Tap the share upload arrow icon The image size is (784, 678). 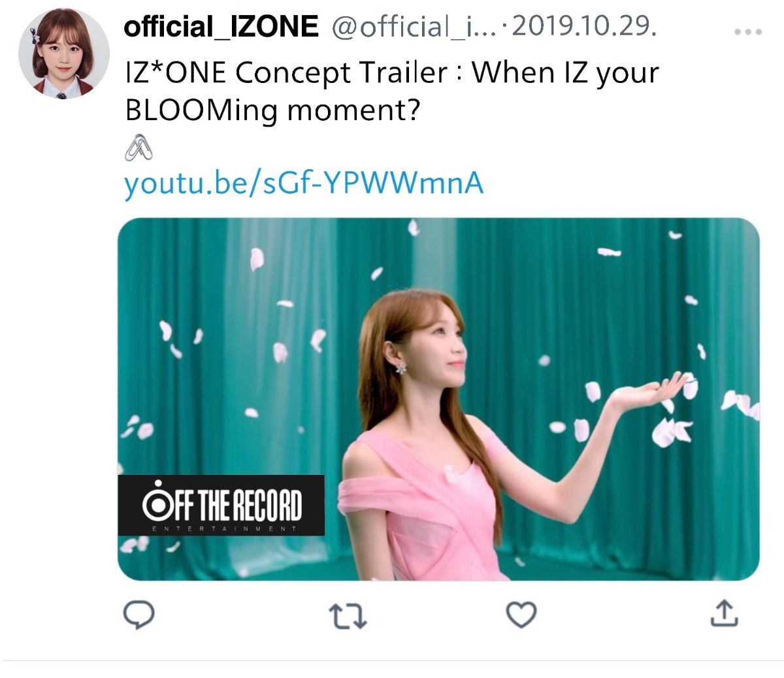pos(724,613)
